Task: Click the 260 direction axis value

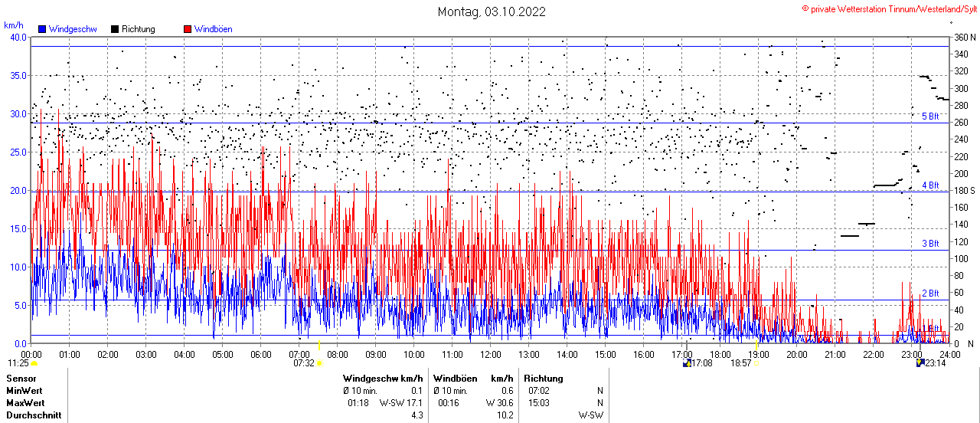Action: [960, 123]
